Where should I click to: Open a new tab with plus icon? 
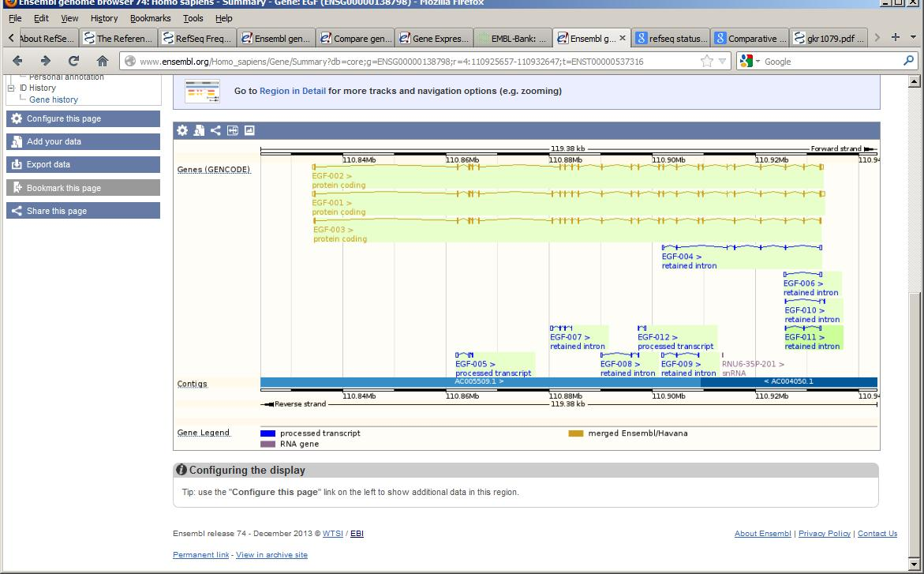pos(895,37)
